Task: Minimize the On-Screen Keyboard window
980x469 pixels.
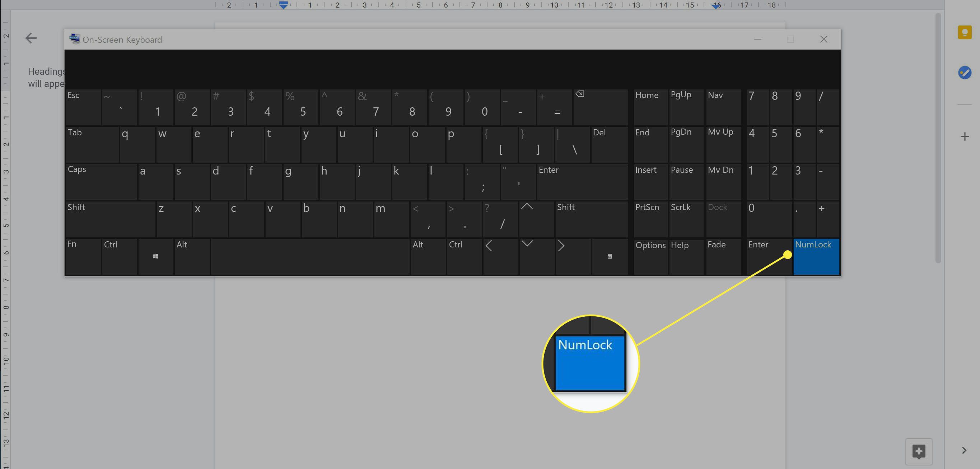Action: pyautogui.click(x=757, y=39)
